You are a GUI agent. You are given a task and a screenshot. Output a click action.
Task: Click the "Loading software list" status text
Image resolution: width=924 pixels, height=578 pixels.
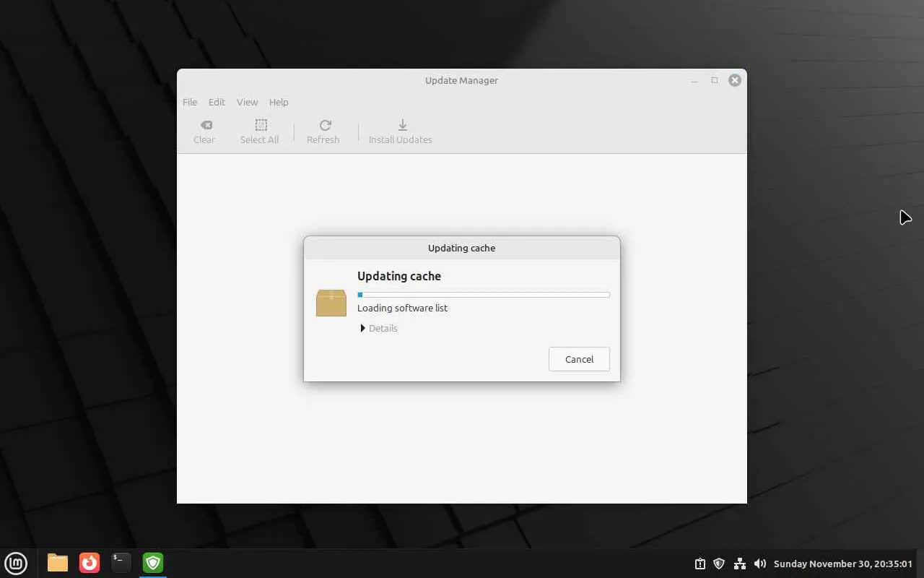tap(402, 308)
